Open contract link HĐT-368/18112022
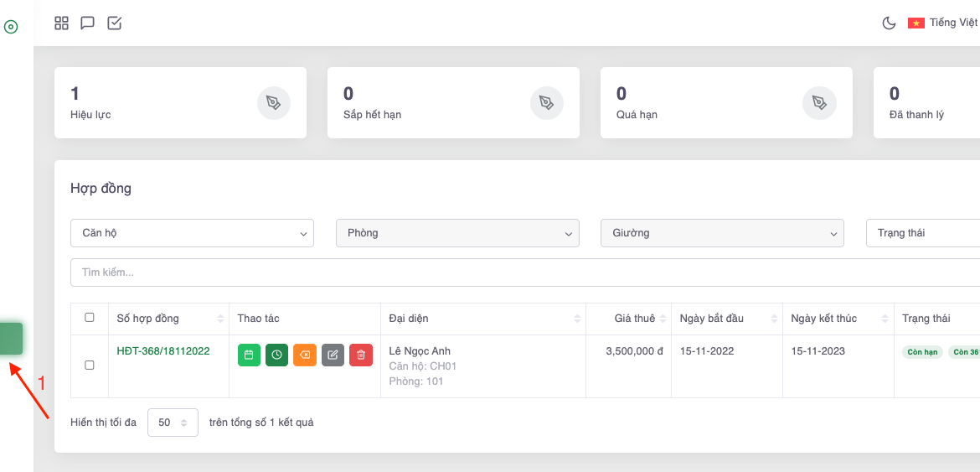 (162, 351)
